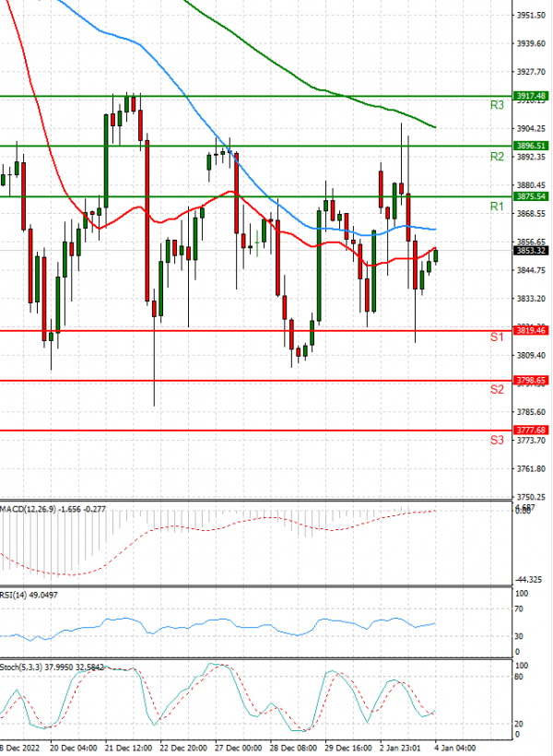Click the 3904.25 price axis value
The width and height of the screenshot is (553, 756).
pyautogui.click(x=531, y=129)
